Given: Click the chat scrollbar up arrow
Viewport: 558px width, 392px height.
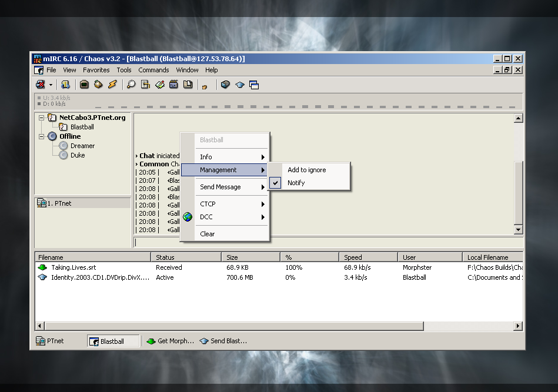Looking at the screenshot, I should tap(518, 118).
